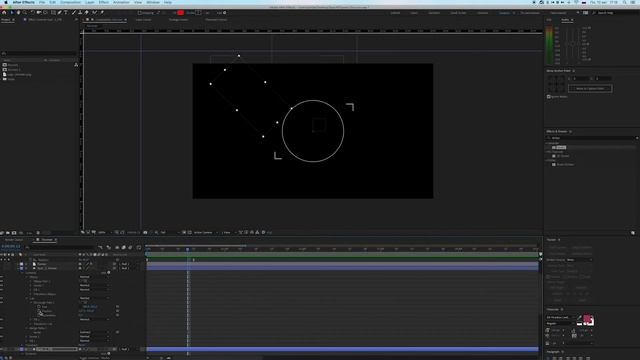Select the Hand tool
Screen dimensions: 640x360
(18, 13)
